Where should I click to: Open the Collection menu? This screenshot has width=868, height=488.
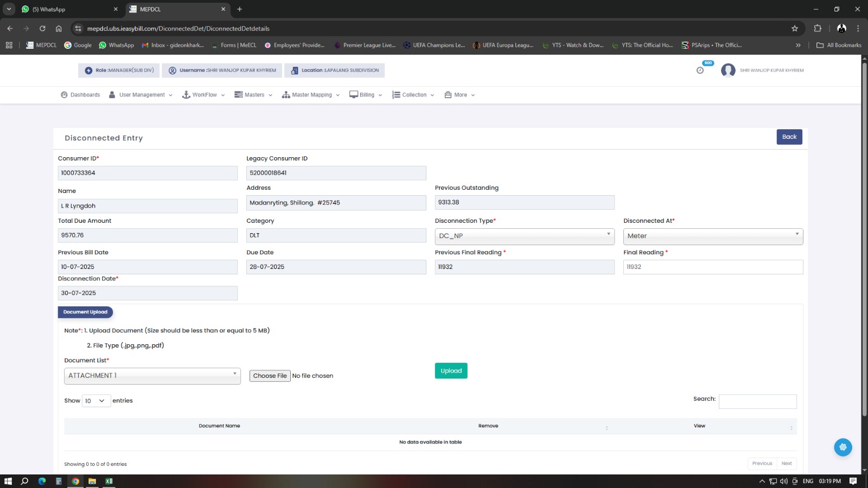click(x=413, y=95)
